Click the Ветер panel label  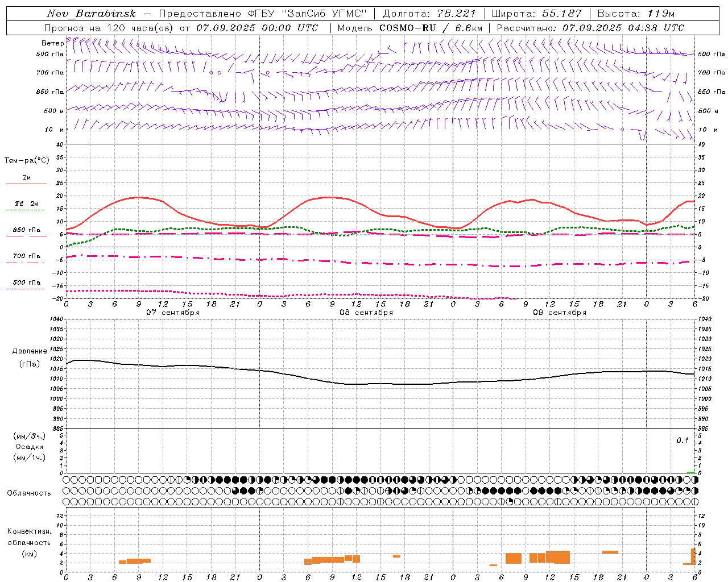tap(52, 43)
